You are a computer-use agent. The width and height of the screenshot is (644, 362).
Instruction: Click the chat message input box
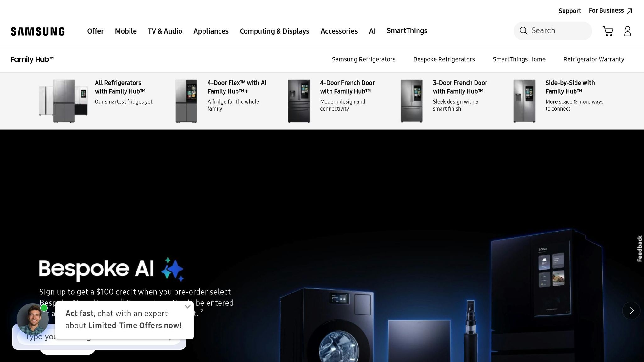tap(99, 337)
